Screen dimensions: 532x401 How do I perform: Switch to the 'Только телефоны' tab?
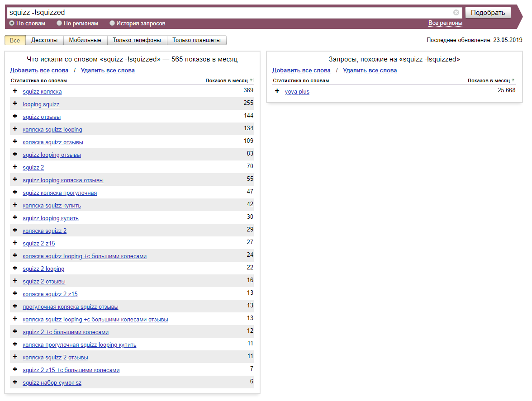137,40
